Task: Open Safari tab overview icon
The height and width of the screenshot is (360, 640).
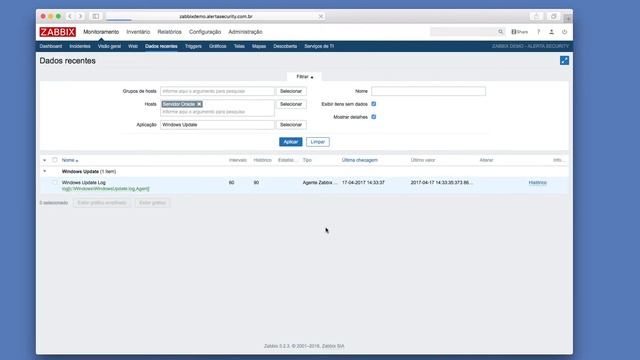Action: 553,16
